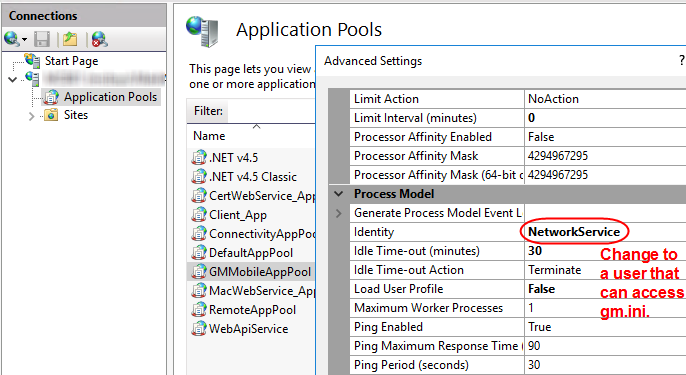Select the GMMobileAppPool entry
This screenshot has width=686, height=375.
point(260,272)
